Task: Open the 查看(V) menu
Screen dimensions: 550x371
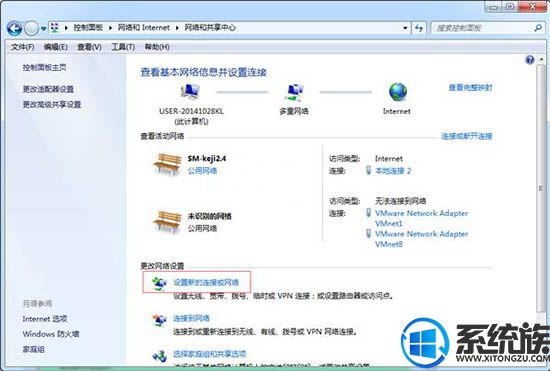Action: pyautogui.click(x=89, y=47)
